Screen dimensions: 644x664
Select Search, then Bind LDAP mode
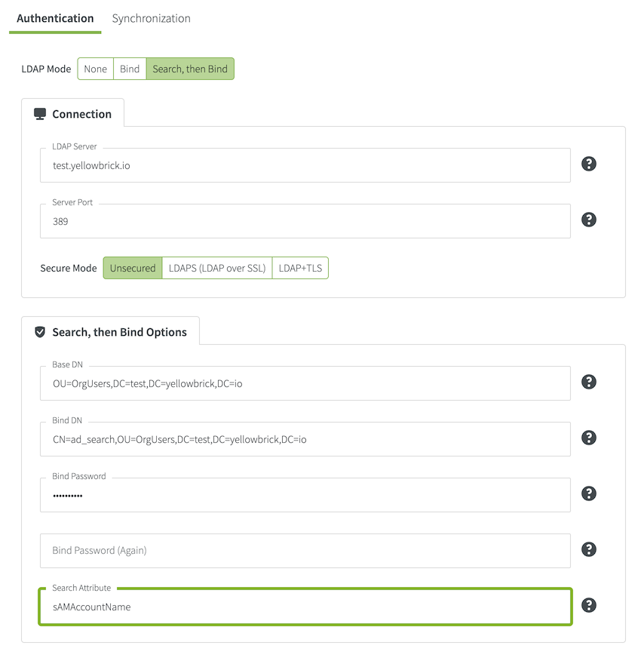[190, 69]
